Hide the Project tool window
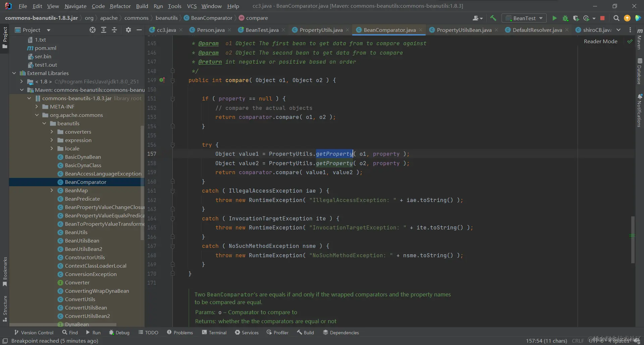This screenshot has height=345, width=644. [139, 30]
